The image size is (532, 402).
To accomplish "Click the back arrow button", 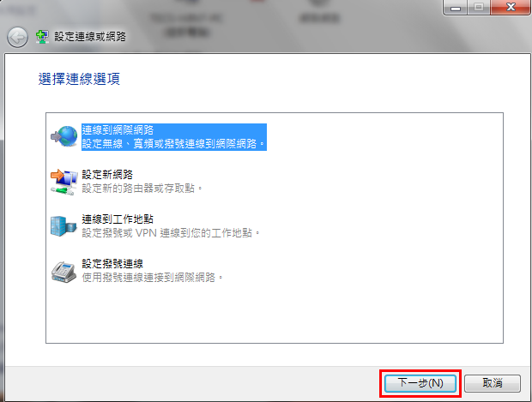I will coord(17,37).
